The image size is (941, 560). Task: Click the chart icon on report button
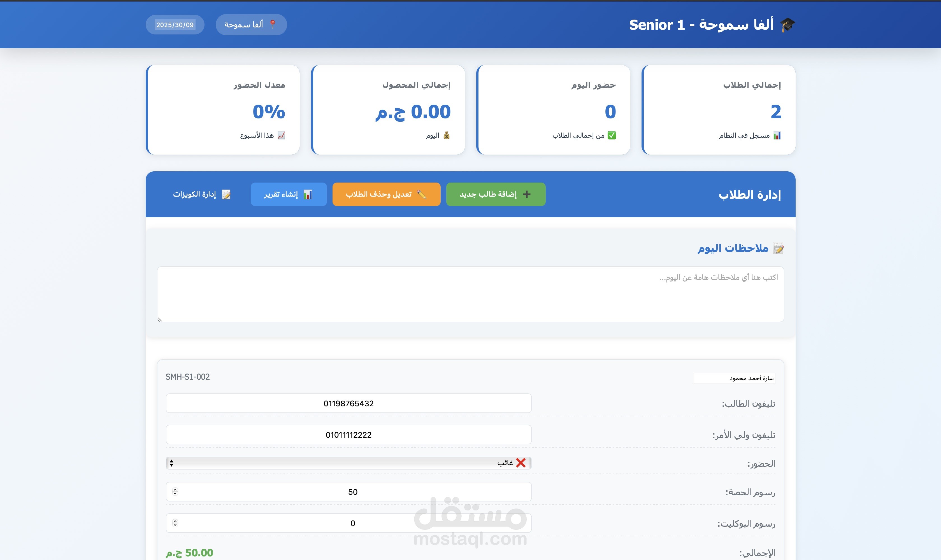click(308, 194)
